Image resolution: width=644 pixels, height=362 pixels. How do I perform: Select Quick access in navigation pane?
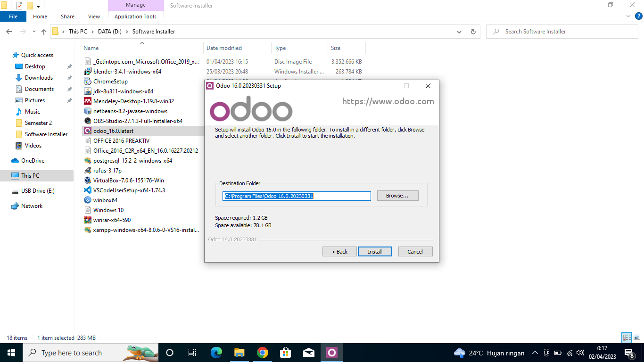[x=37, y=55]
